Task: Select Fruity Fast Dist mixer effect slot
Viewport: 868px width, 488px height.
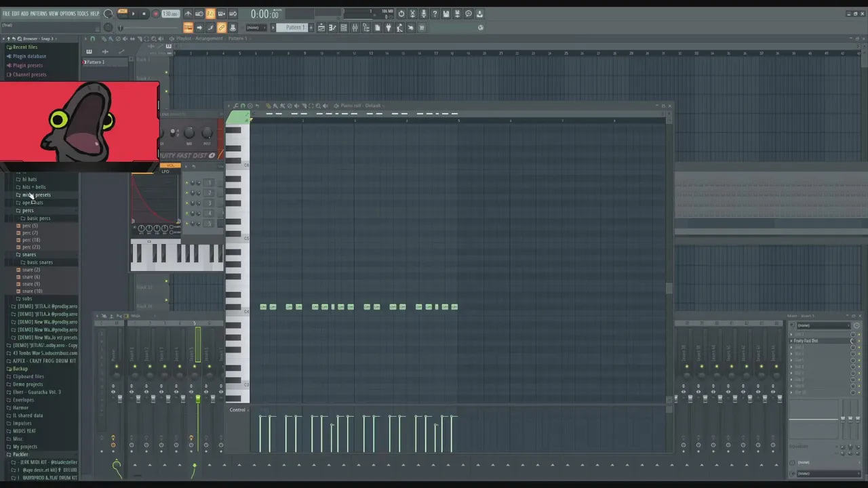Action: [x=821, y=341]
